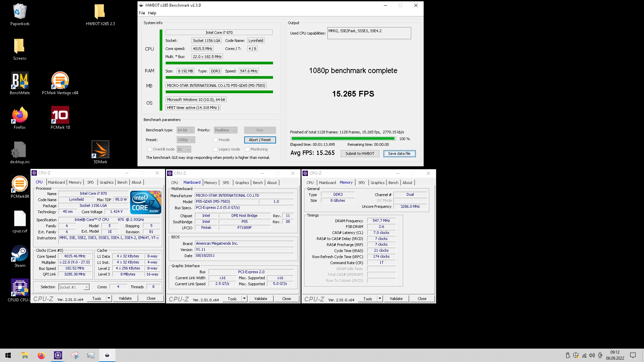Open the File menu in HWBOT x265
Viewport: 644px width, 362px height.
(x=142, y=13)
